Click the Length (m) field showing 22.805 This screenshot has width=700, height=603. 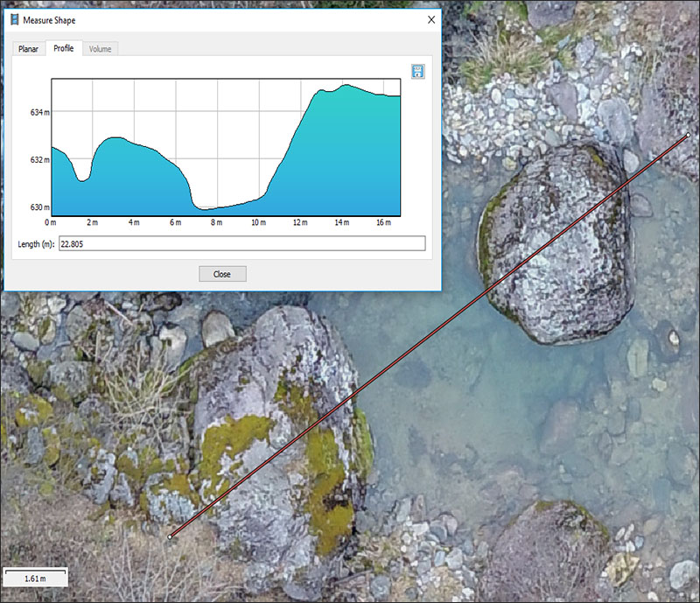click(x=242, y=243)
